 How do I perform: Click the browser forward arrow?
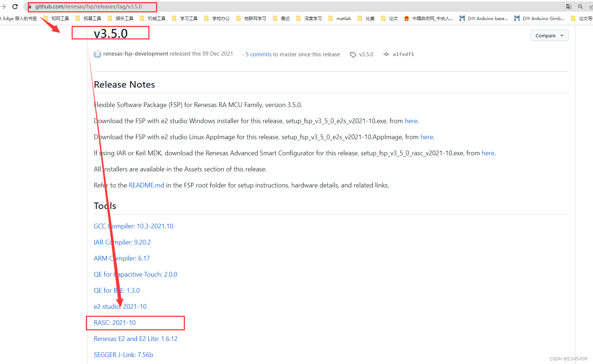point(3,7)
